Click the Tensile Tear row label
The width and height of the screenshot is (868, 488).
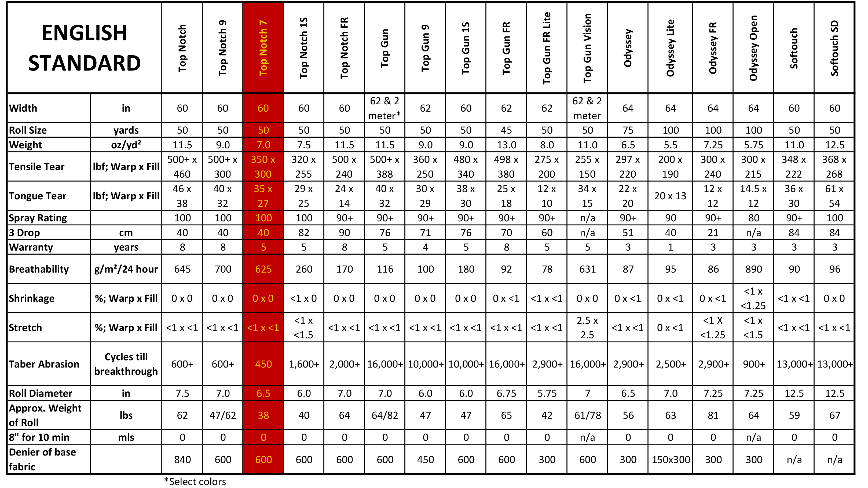coord(36,167)
